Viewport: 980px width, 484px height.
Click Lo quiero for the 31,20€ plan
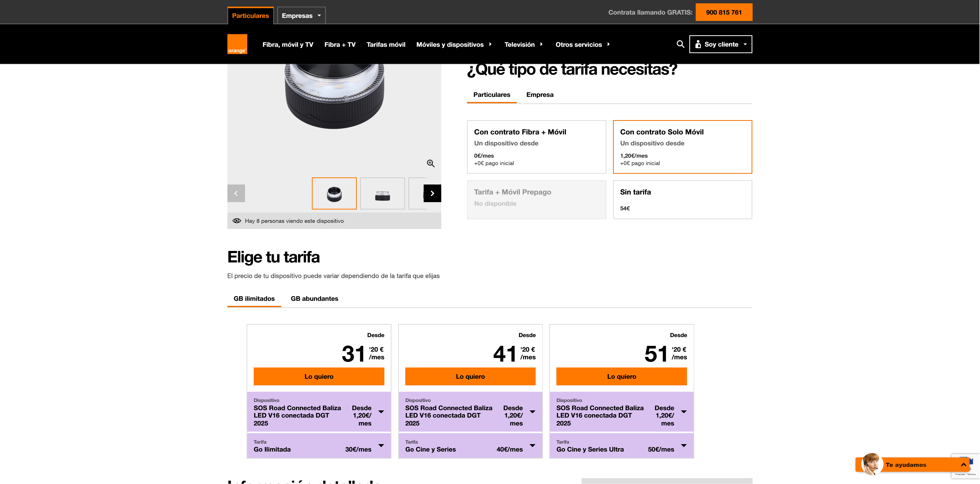[x=319, y=376]
